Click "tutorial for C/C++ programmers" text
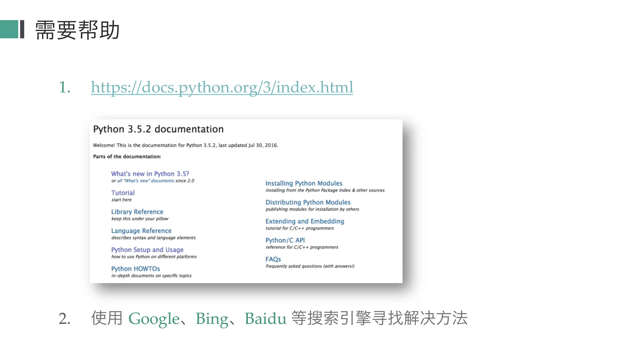Screen dimensions: 644x362 300,228
